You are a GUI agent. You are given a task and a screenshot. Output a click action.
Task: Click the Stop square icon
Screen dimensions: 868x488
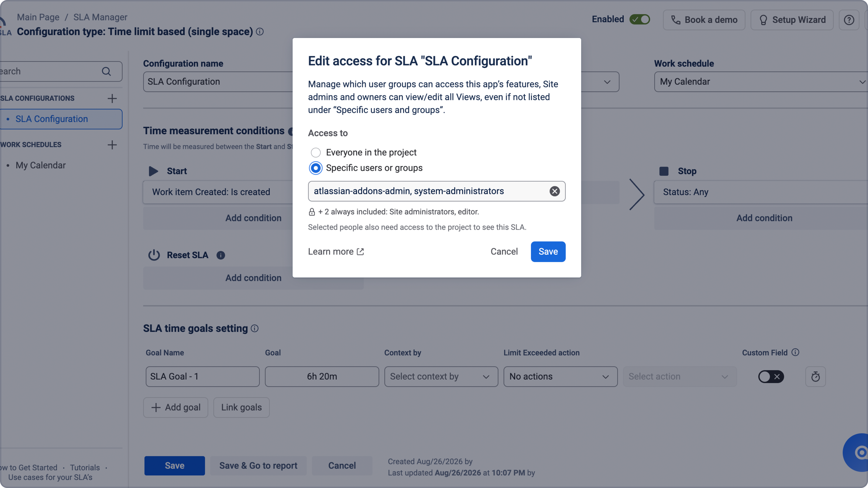[664, 171]
